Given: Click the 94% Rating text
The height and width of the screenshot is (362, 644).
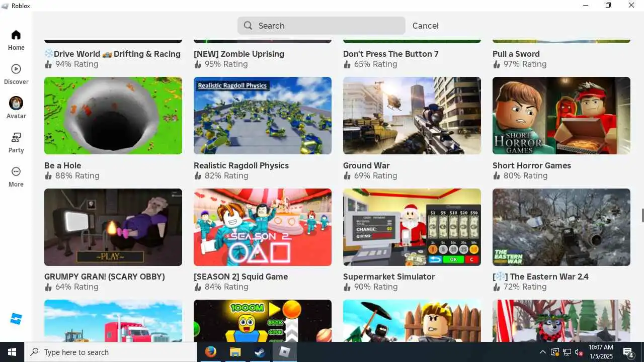Looking at the screenshot, I should tap(77, 64).
